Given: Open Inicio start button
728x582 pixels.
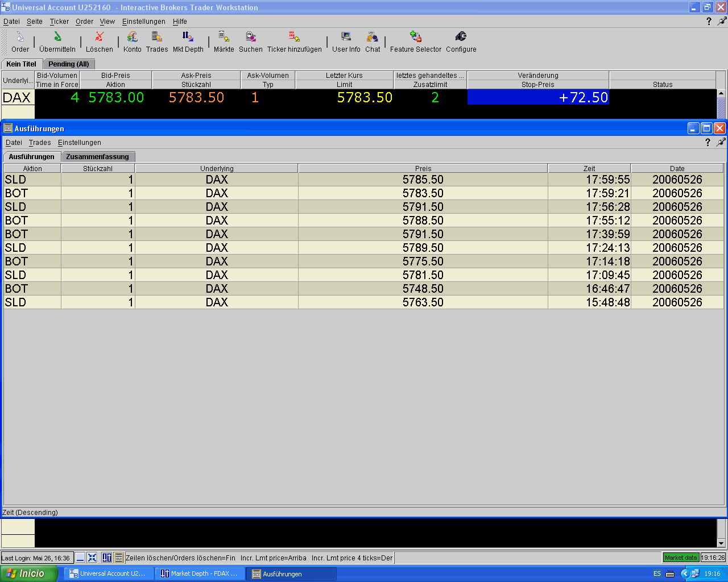Looking at the screenshot, I should 29,573.
